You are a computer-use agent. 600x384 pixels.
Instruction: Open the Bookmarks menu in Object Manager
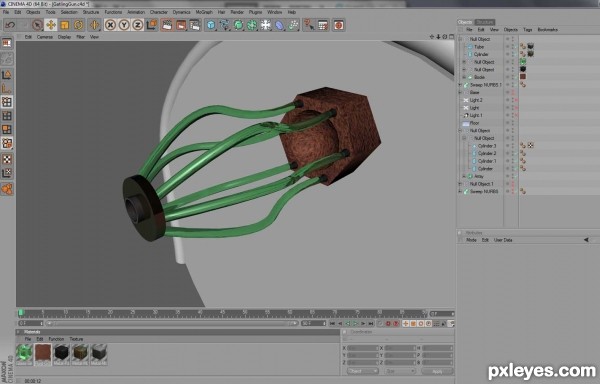pyautogui.click(x=548, y=29)
